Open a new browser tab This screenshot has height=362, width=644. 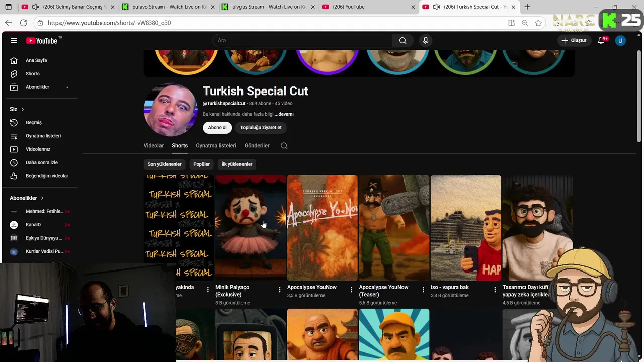(527, 7)
